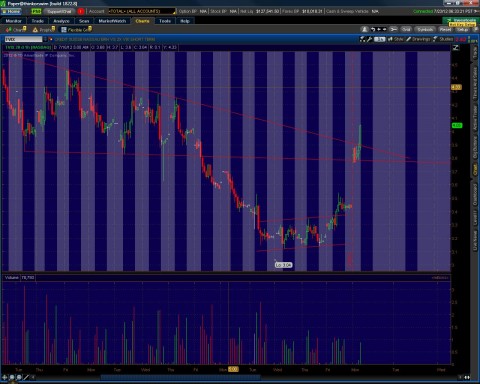Click the drawing line tool icon at bottom
The height and width of the screenshot is (384, 480).
tap(26, 377)
